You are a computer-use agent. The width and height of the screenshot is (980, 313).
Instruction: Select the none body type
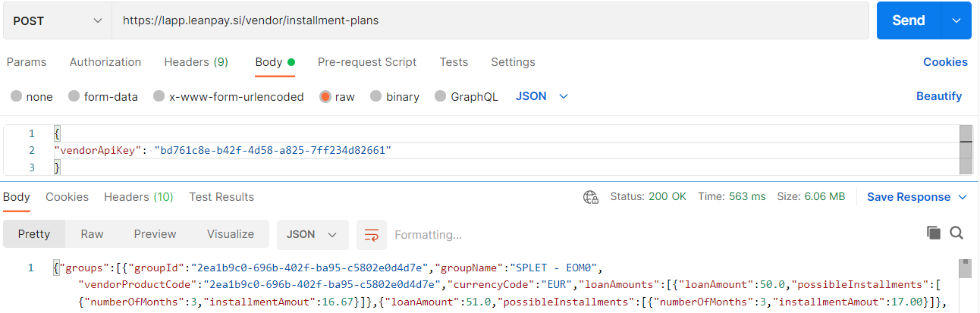(32, 96)
